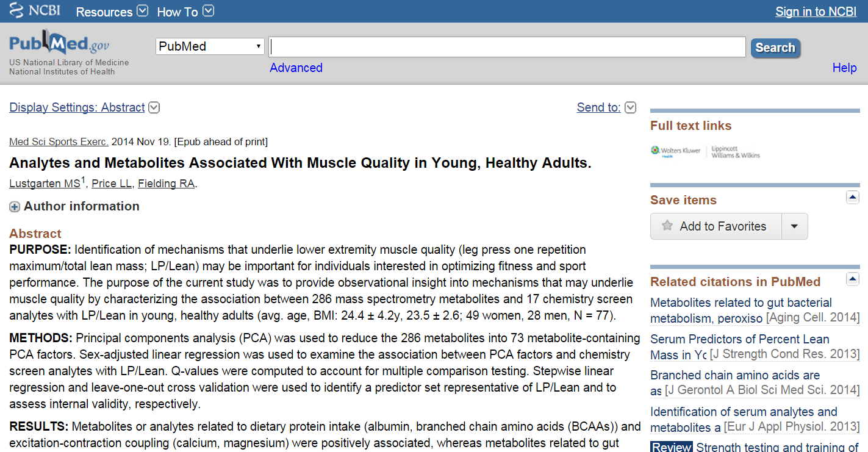Click inside the search text field
This screenshot has width=868, height=452.
507,47
